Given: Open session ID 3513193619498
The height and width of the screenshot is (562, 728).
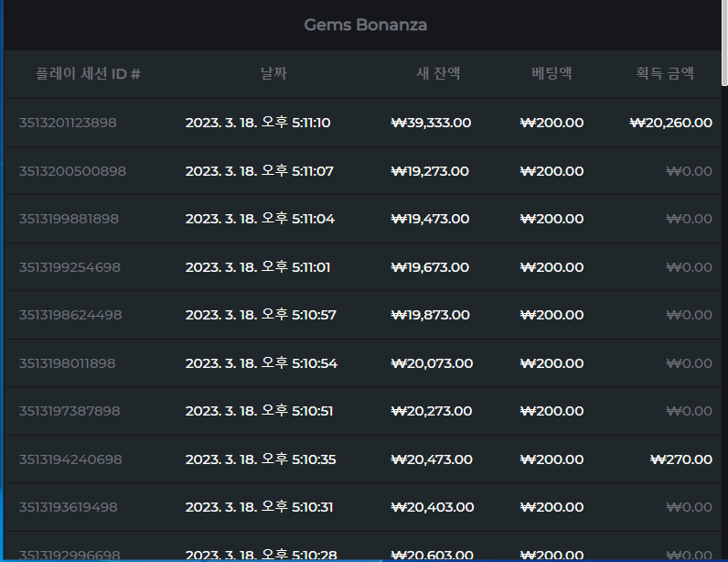Looking at the screenshot, I should (x=69, y=507).
